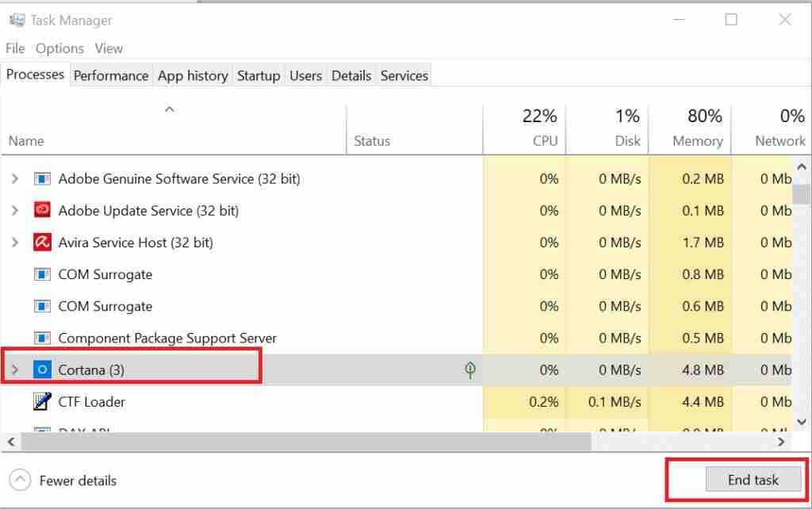Collapse details with the Fewer details arrow

[x=19, y=480]
